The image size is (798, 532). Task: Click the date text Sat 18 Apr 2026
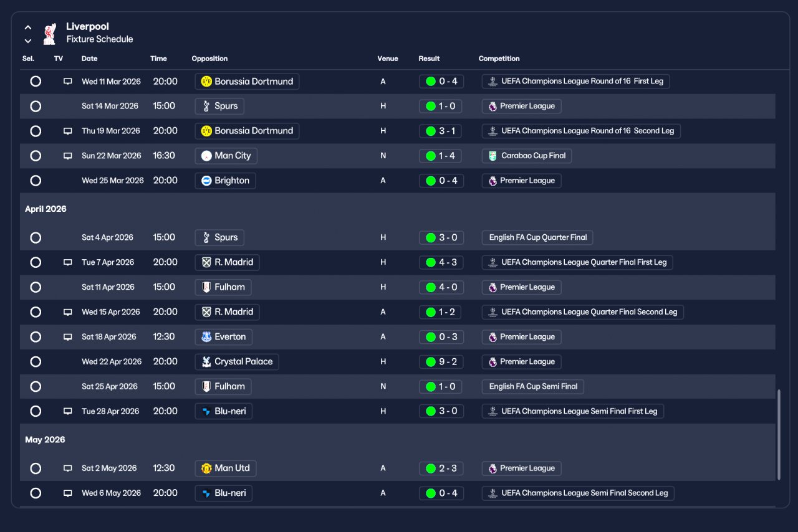109,338
